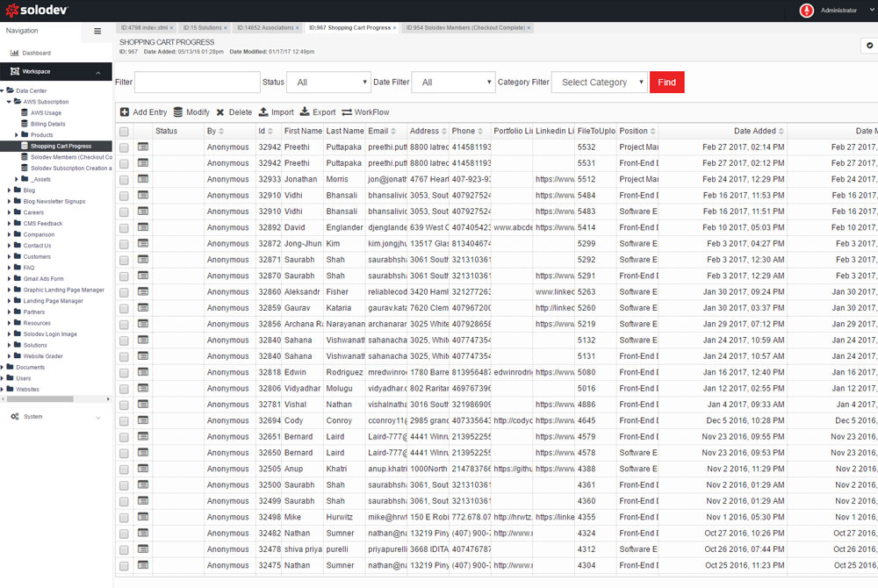
Task: Tick the checkbox for Cody Conroy row
Action: click(124, 420)
